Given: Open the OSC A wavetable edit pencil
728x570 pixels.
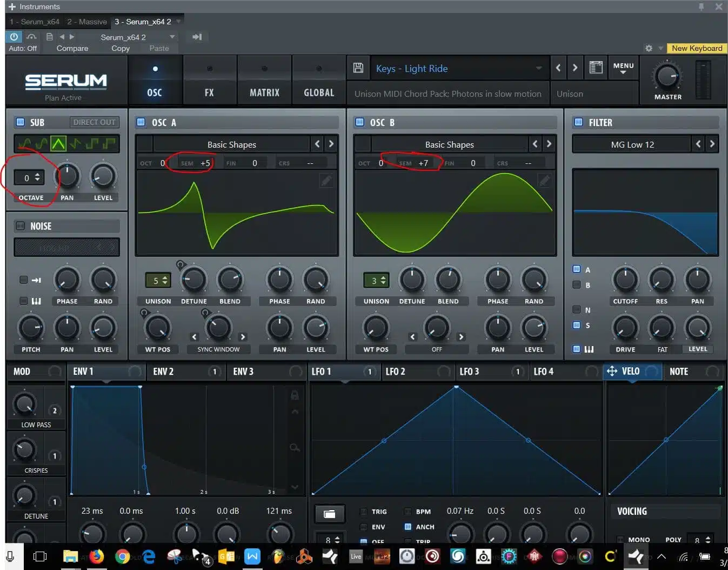Looking at the screenshot, I should point(326,180).
